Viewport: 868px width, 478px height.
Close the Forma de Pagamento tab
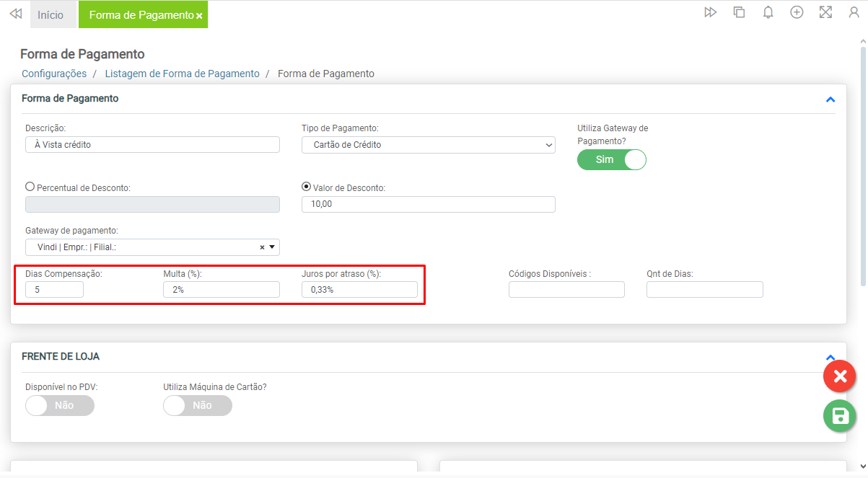pyautogui.click(x=199, y=16)
